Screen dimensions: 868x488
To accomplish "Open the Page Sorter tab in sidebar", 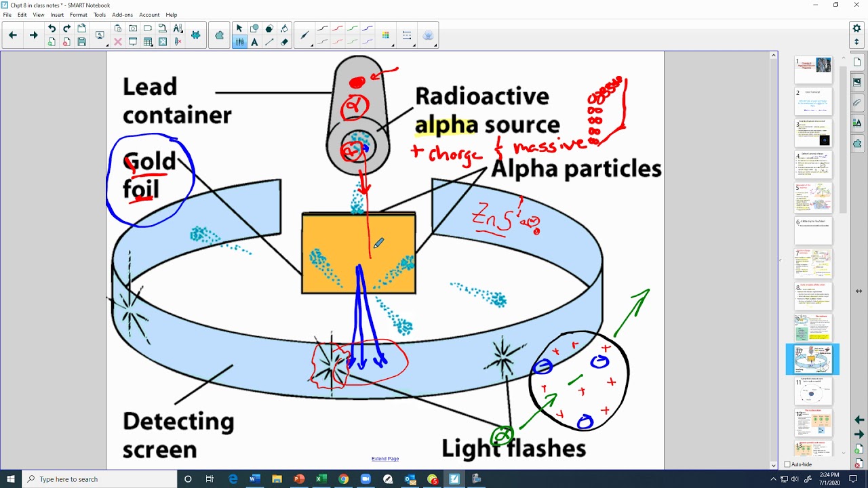I will click(x=858, y=62).
